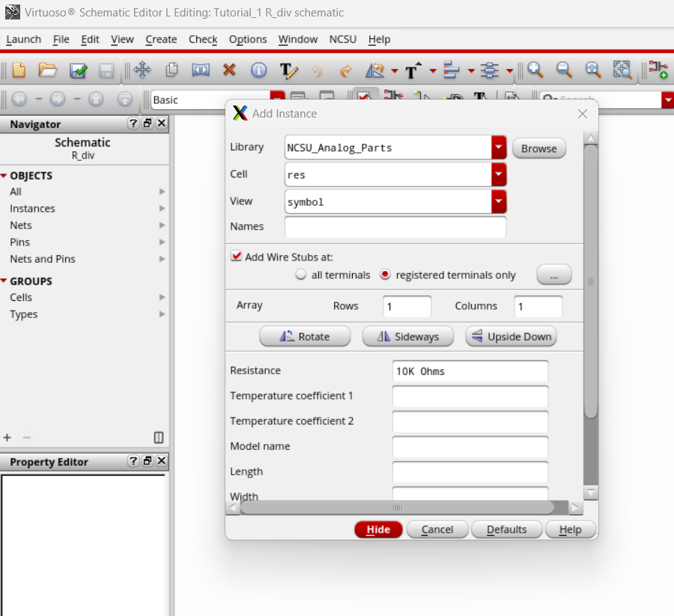Image resolution: width=674 pixels, height=616 pixels.
Task: Open the Properties info icon
Action: click(258, 70)
